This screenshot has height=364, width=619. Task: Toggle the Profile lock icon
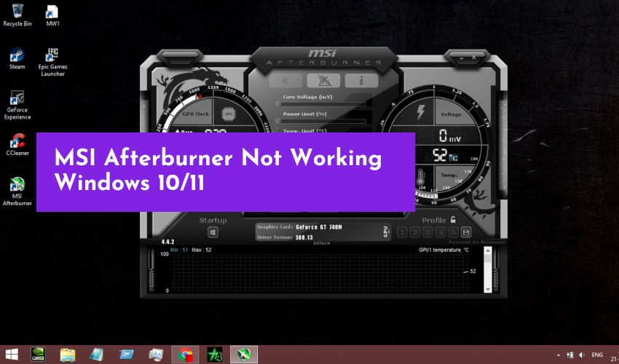tap(453, 220)
